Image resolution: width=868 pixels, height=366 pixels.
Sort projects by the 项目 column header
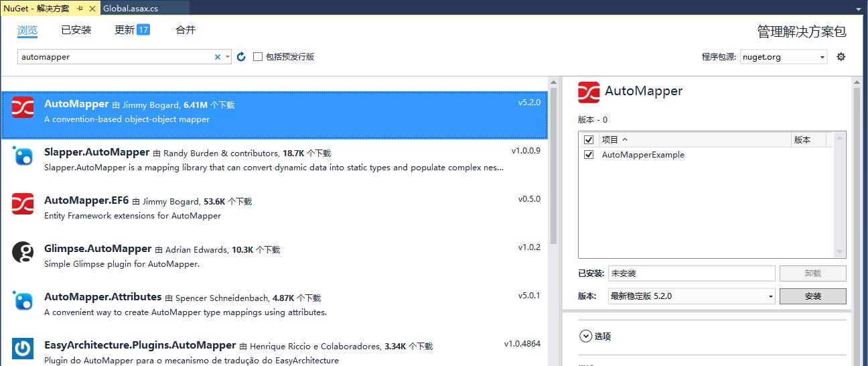[693, 139]
